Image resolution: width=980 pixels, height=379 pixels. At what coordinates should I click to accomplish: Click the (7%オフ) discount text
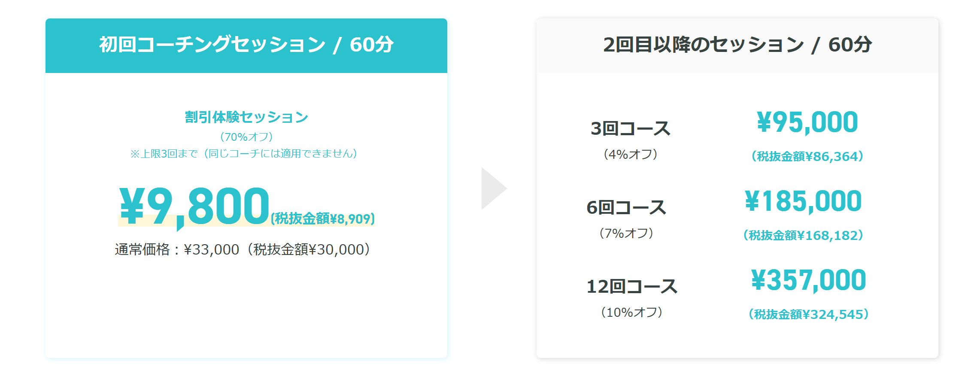pyautogui.click(x=626, y=233)
